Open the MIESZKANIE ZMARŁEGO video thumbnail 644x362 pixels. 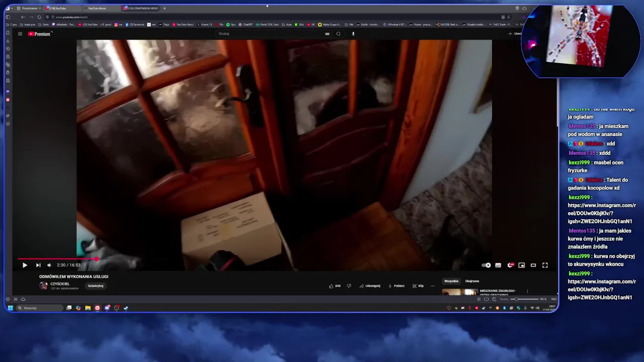459,292
